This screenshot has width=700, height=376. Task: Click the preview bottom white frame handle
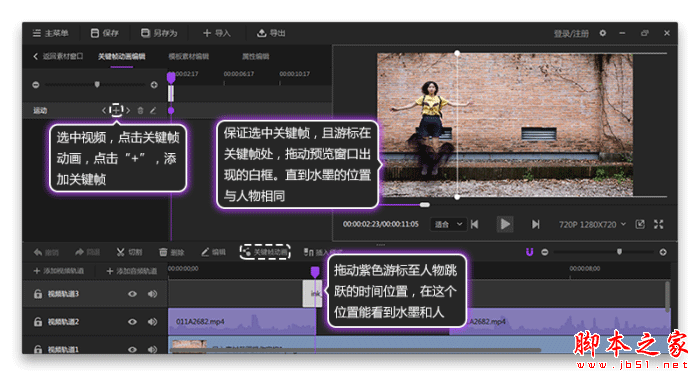click(457, 196)
